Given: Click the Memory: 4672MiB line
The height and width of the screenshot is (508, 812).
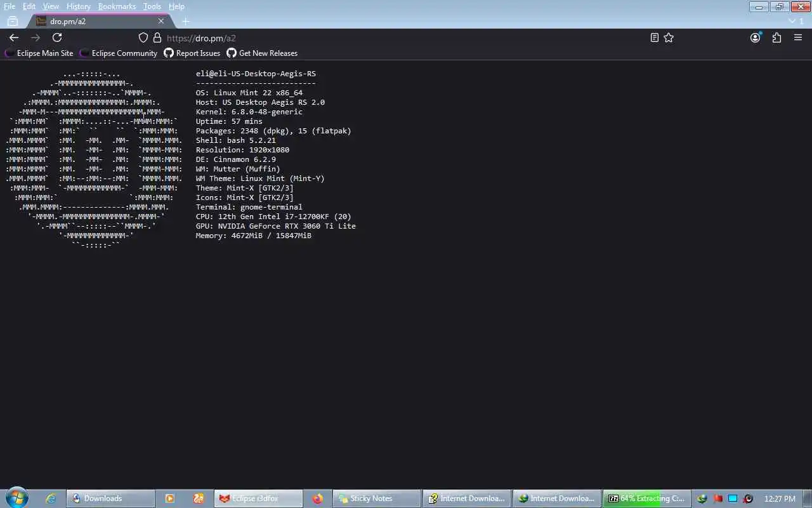Looking at the screenshot, I should pyautogui.click(x=254, y=236).
